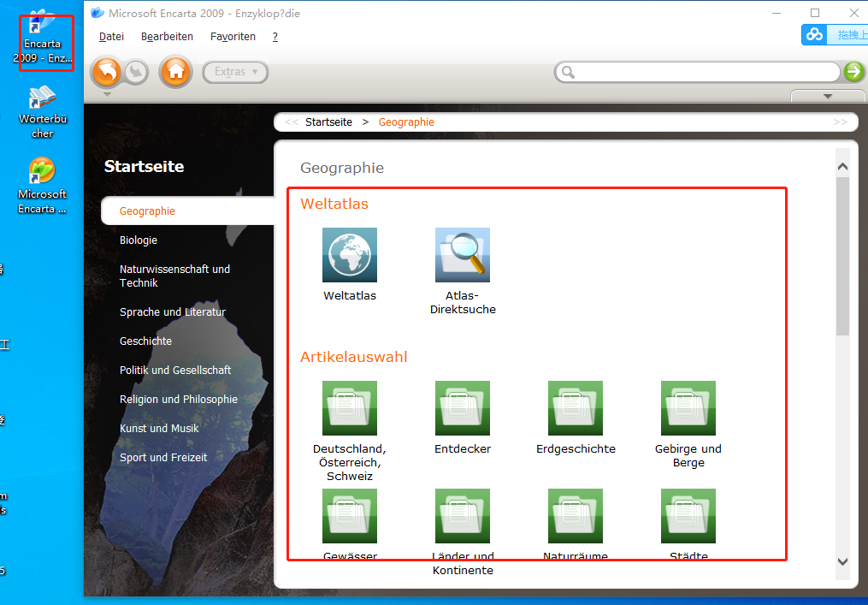The image size is (868, 605).
Task: Open the Städte article folder
Action: tap(688, 516)
